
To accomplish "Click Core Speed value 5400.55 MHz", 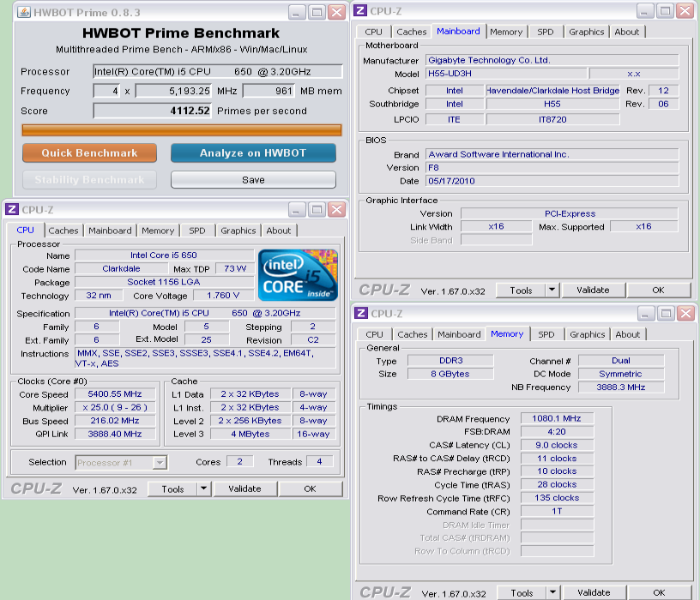I will (x=115, y=394).
